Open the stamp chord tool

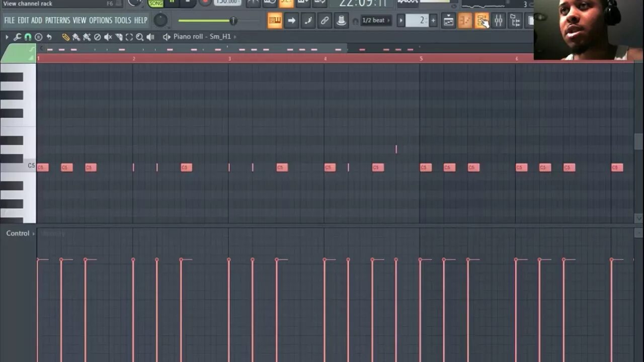click(38, 37)
